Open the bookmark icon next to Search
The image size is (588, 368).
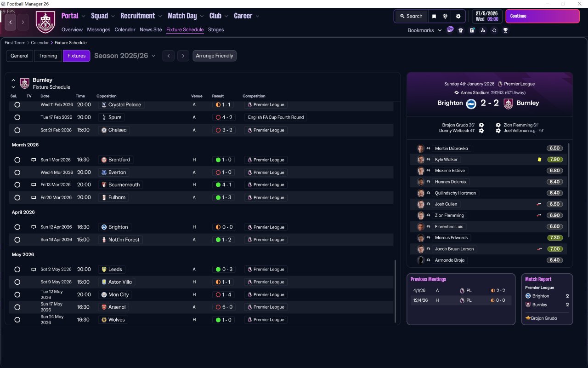click(x=434, y=16)
